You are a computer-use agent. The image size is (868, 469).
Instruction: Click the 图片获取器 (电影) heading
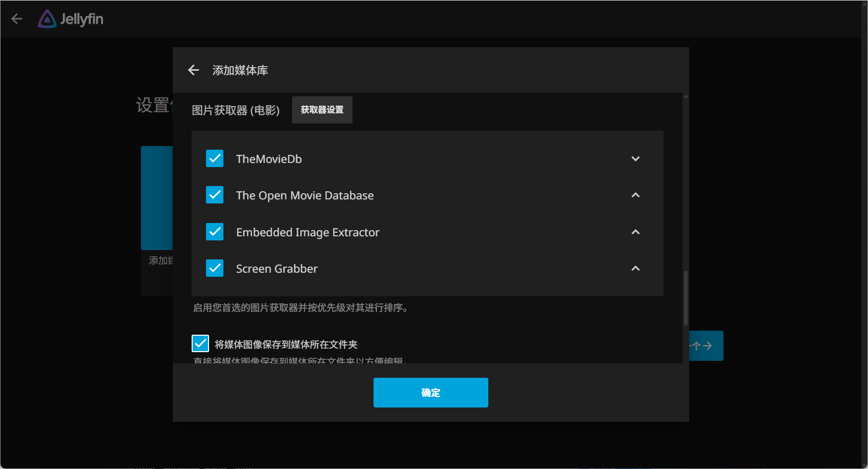[236, 110]
